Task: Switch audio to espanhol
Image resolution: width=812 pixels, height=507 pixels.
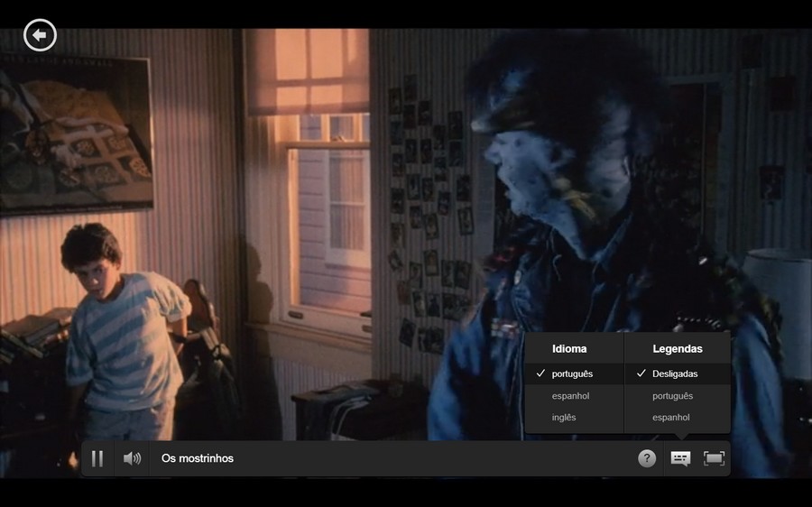Action: pyautogui.click(x=575, y=396)
